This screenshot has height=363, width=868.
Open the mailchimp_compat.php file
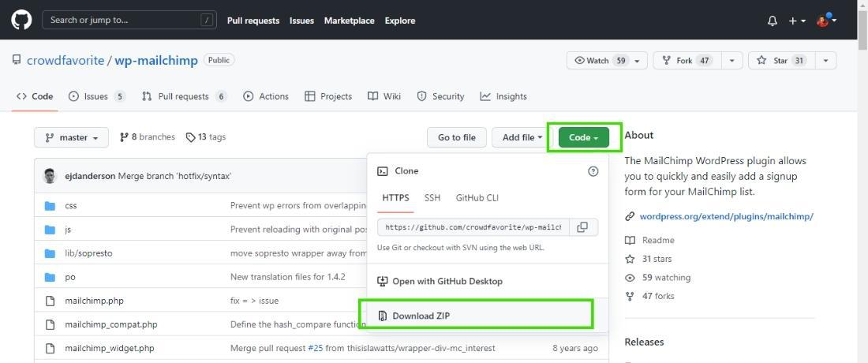click(x=110, y=325)
